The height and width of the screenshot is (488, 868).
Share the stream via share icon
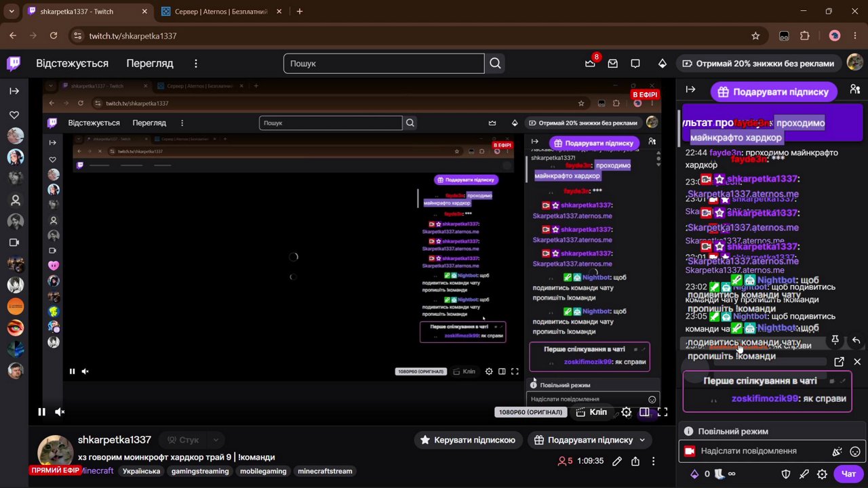pyautogui.click(x=635, y=461)
